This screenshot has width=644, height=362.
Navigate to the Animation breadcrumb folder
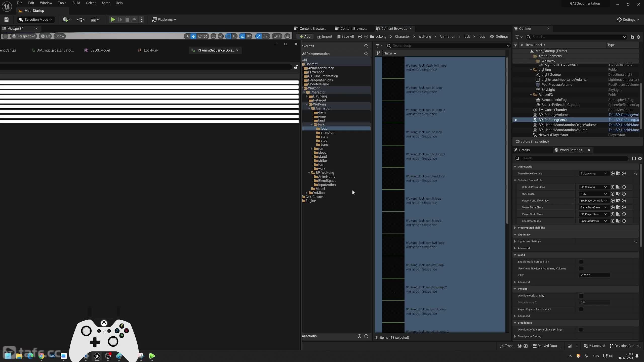pyautogui.click(x=447, y=36)
